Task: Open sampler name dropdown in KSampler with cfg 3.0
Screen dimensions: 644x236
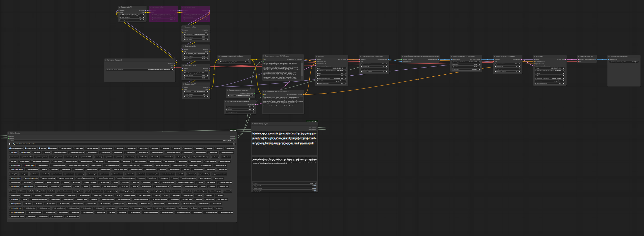Action: (x=550, y=78)
